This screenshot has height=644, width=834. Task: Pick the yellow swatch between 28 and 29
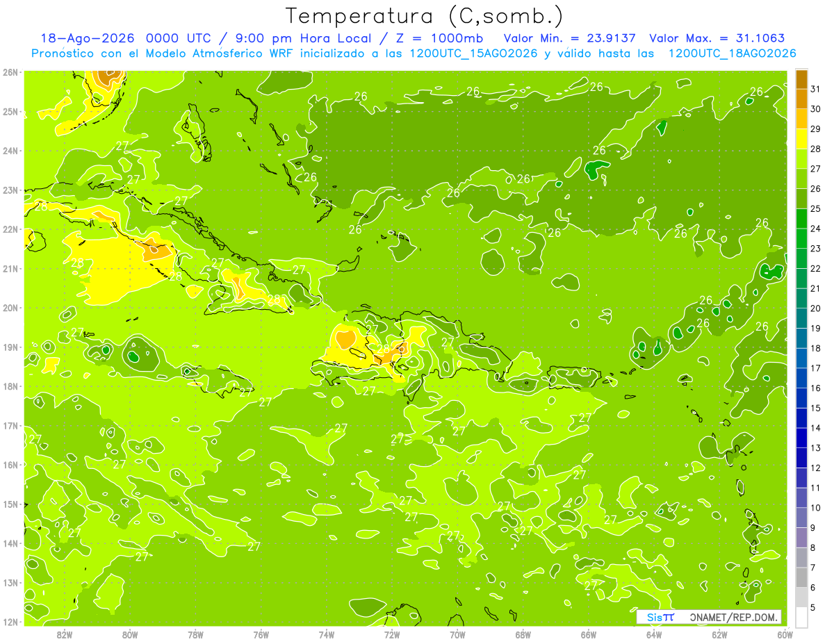pyautogui.click(x=801, y=139)
